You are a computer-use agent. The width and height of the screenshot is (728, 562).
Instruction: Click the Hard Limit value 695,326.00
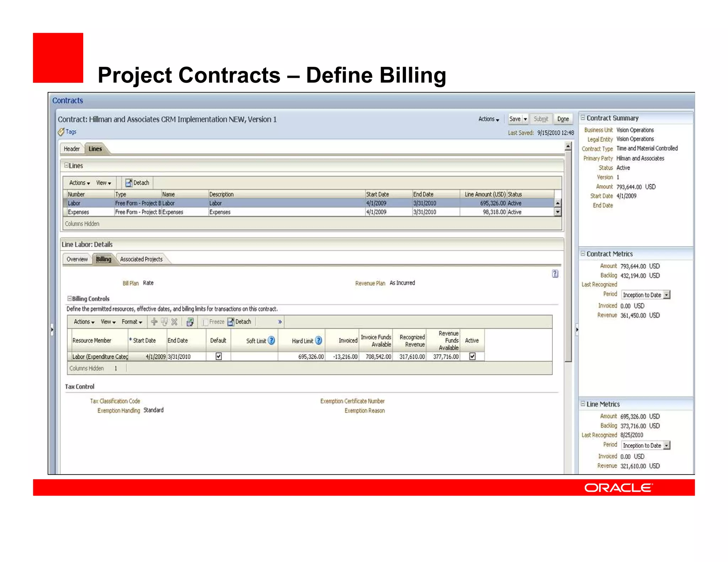[311, 356]
